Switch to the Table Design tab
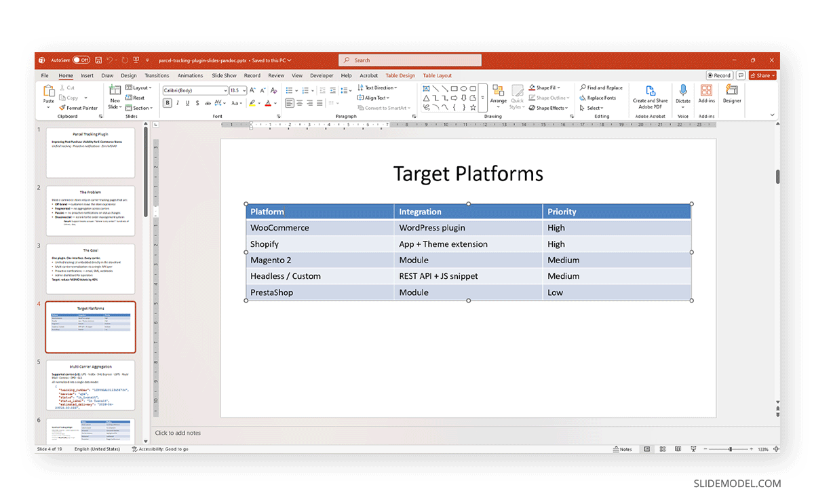The image size is (814, 504). click(400, 76)
